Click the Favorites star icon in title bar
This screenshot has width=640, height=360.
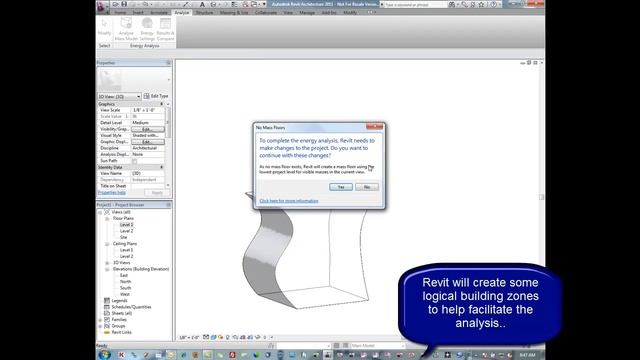click(x=482, y=4)
